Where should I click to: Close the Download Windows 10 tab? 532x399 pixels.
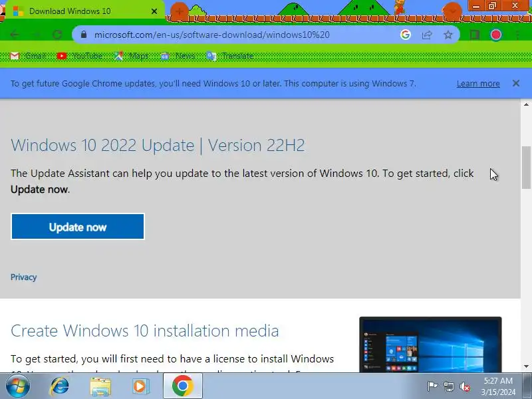coord(154,11)
